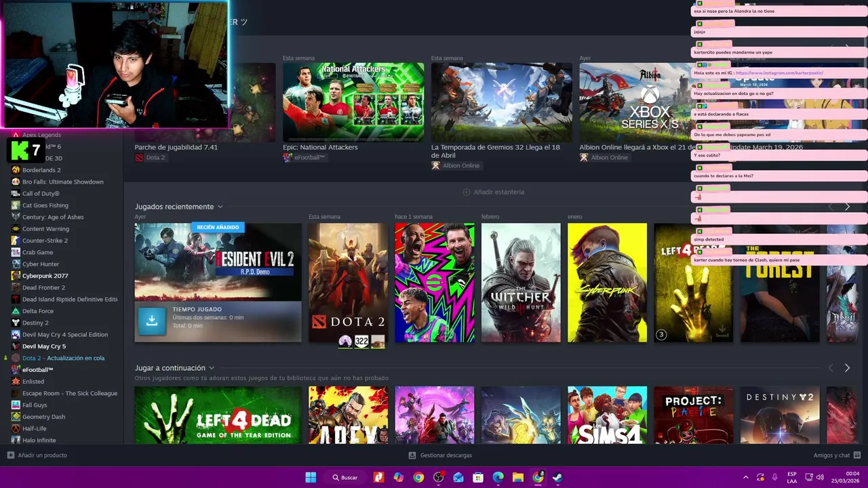This screenshot has height=488, width=868.
Task: Click the Geometry Dash game icon
Action: [x=16, y=417]
